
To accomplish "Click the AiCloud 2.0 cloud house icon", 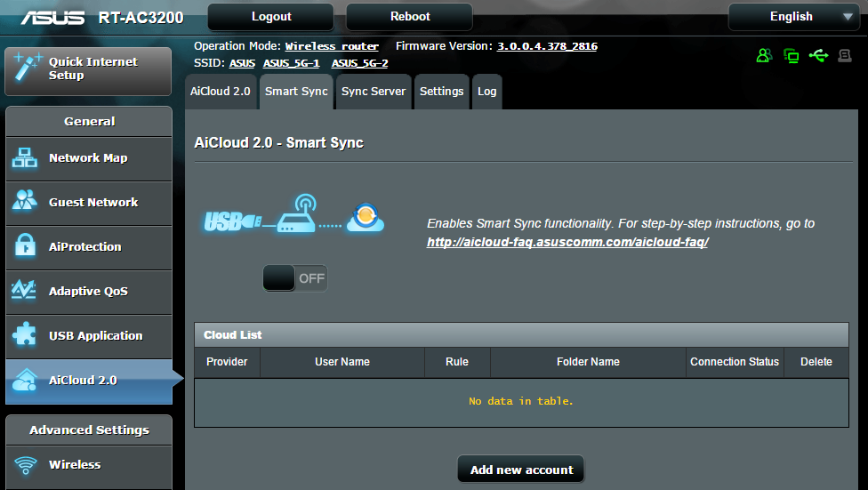I will point(24,381).
